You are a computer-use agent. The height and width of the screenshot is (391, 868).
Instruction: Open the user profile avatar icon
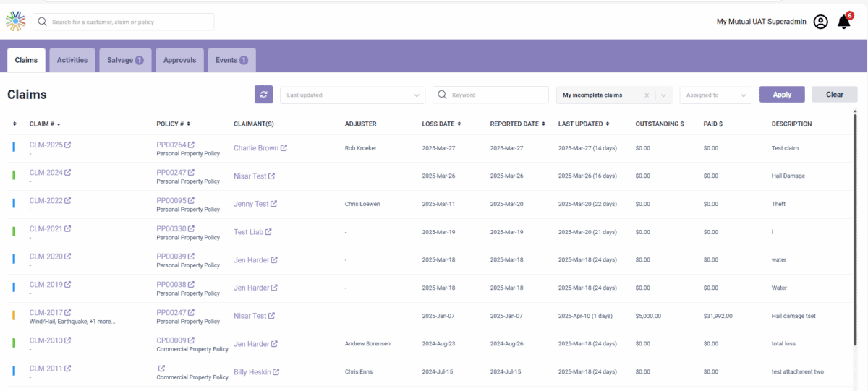coord(820,22)
